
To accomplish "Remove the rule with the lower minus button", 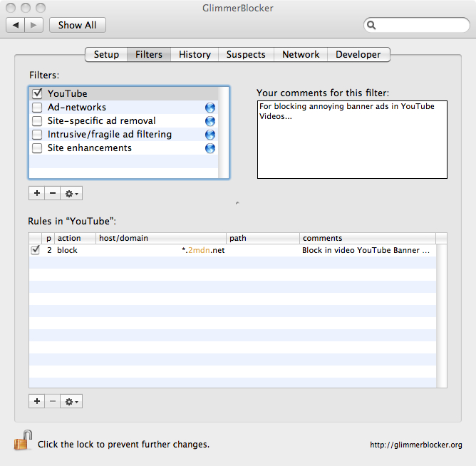I will click(53, 401).
